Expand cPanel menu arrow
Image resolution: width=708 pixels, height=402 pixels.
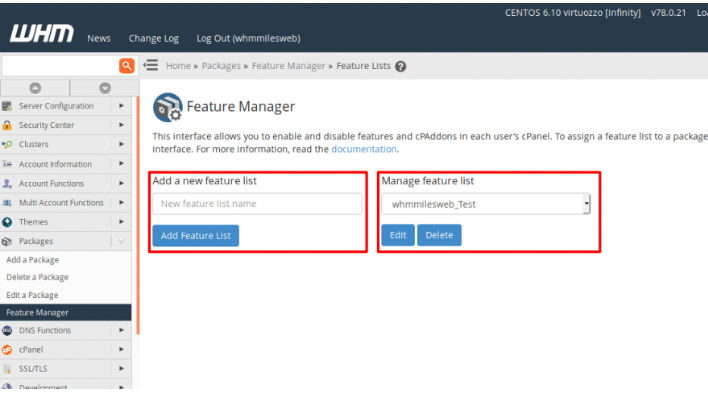coord(121,349)
